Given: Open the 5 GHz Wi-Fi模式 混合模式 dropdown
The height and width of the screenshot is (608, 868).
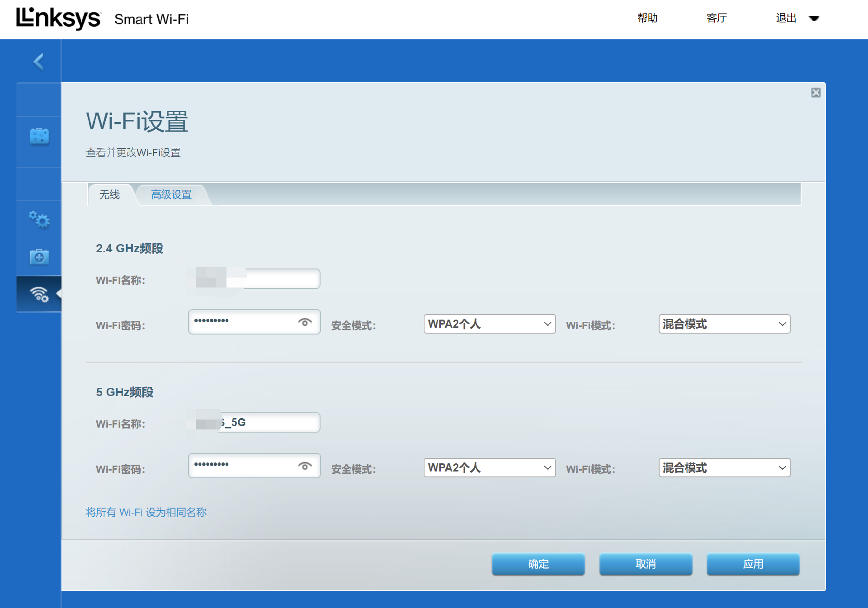Looking at the screenshot, I should (724, 468).
